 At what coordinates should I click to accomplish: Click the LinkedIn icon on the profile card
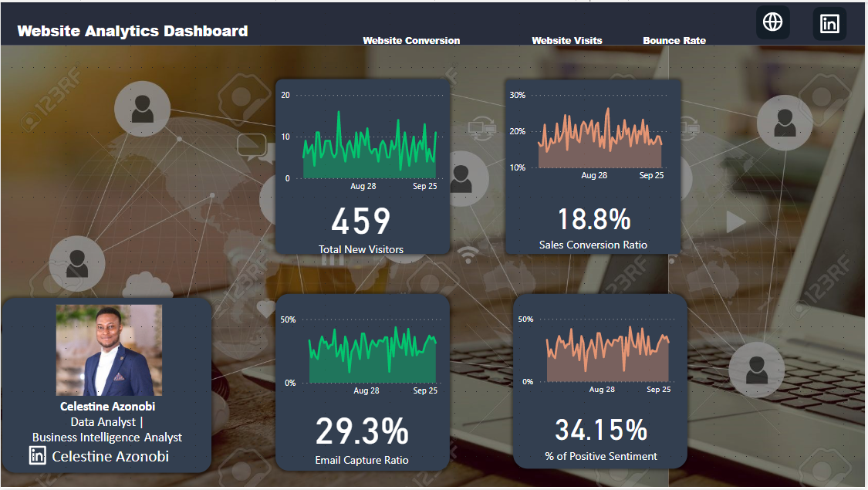[36, 456]
